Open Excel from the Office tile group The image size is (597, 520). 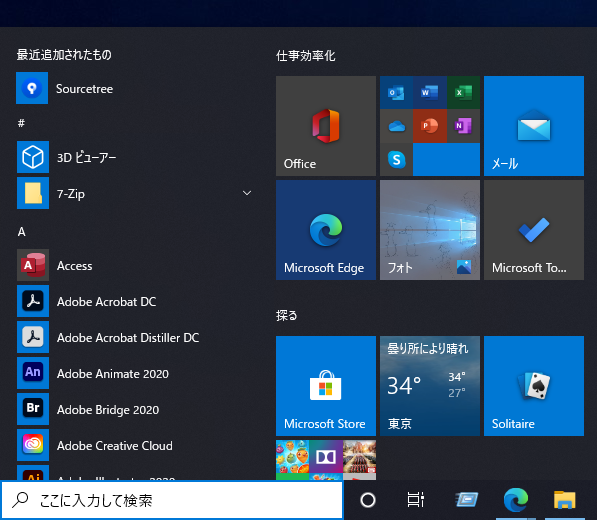[463, 93]
